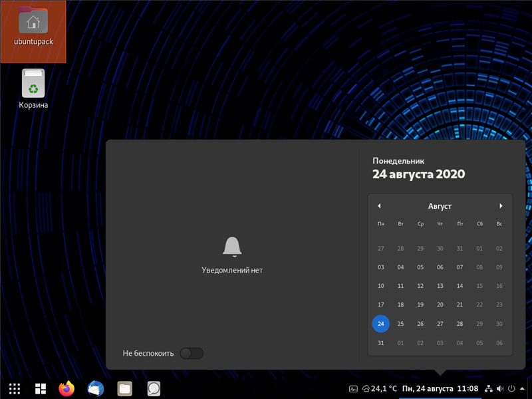
Task: Click the Вс weekday column header
Action: point(499,224)
